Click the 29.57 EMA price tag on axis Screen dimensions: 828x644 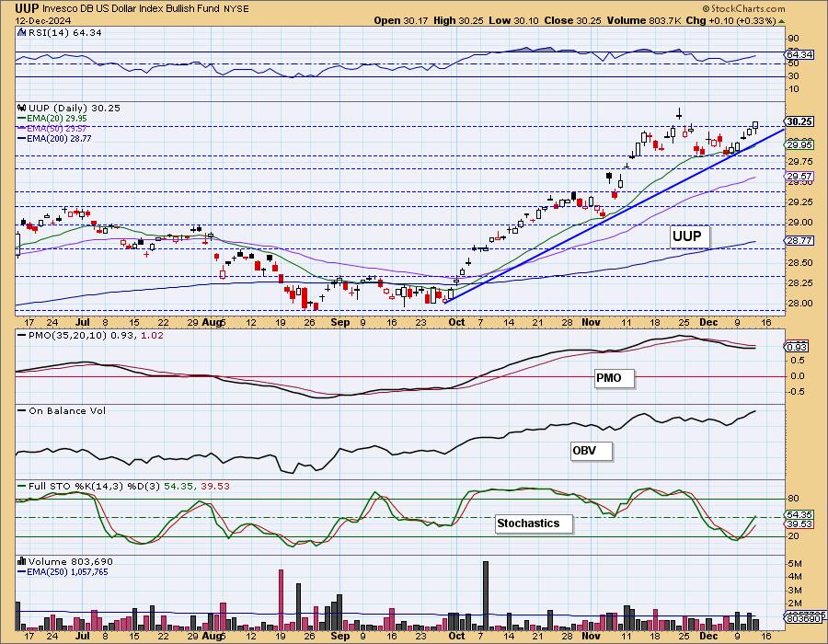point(799,177)
